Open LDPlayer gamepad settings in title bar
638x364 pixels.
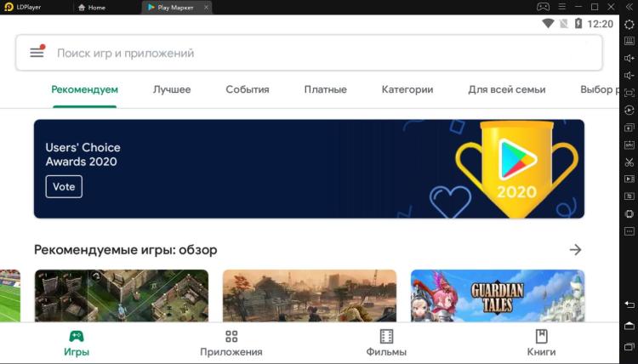click(x=543, y=7)
